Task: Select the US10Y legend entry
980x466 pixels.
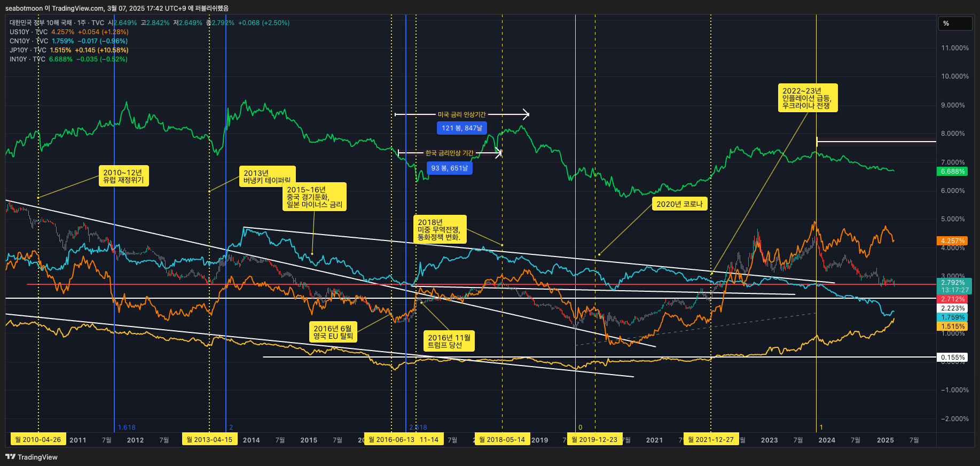Action: [x=29, y=32]
